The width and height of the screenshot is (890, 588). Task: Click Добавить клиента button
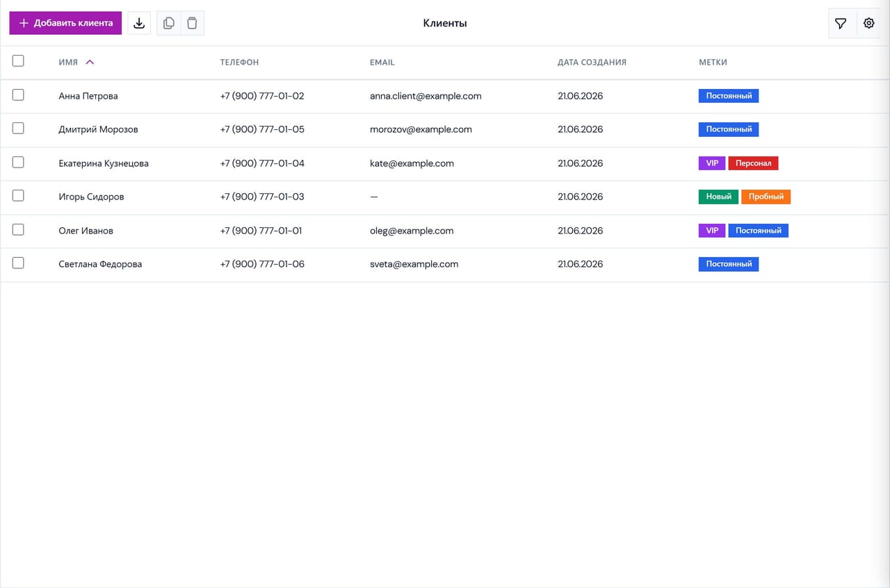[65, 23]
